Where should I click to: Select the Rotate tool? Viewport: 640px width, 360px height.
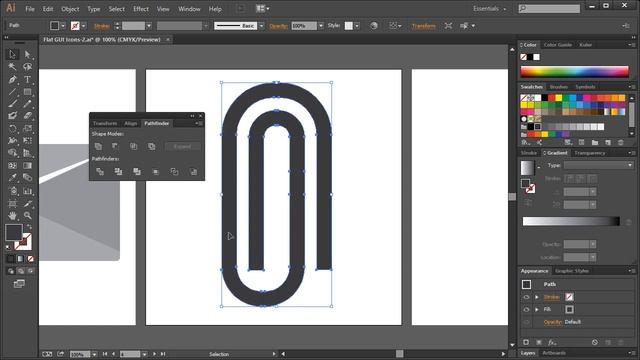click(x=12, y=129)
